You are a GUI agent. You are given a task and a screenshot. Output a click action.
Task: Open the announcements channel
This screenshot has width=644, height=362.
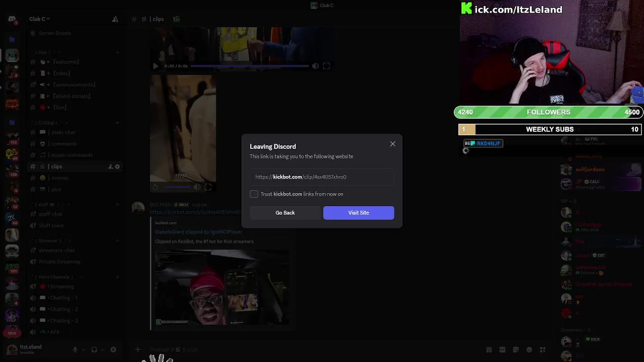74,84
